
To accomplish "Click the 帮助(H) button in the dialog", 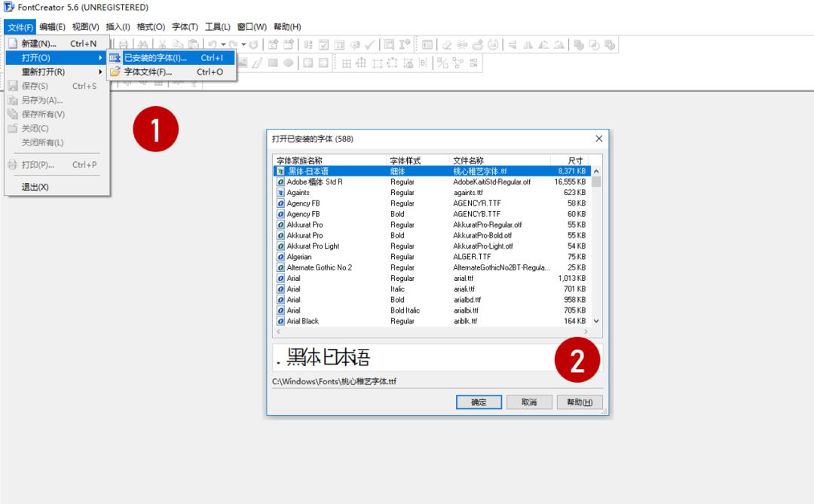I will [x=580, y=402].
